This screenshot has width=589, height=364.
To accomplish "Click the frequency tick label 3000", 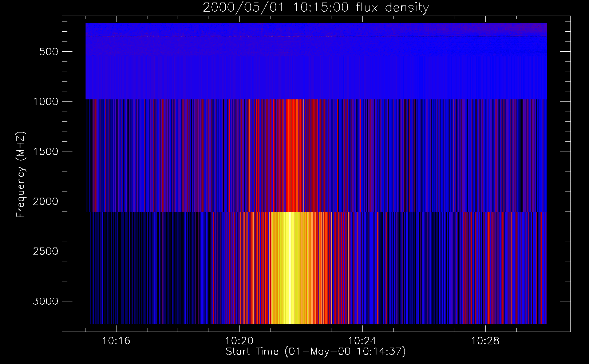I will pos(46,301).
